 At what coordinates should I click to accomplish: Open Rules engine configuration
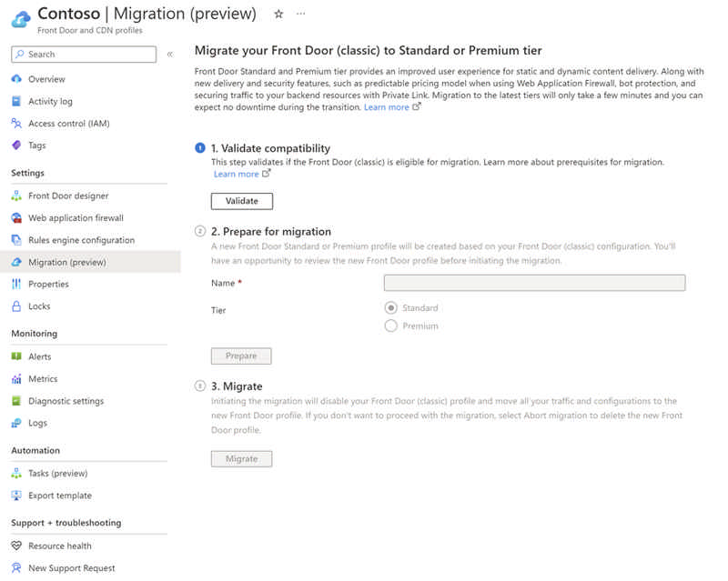point(81,240)
